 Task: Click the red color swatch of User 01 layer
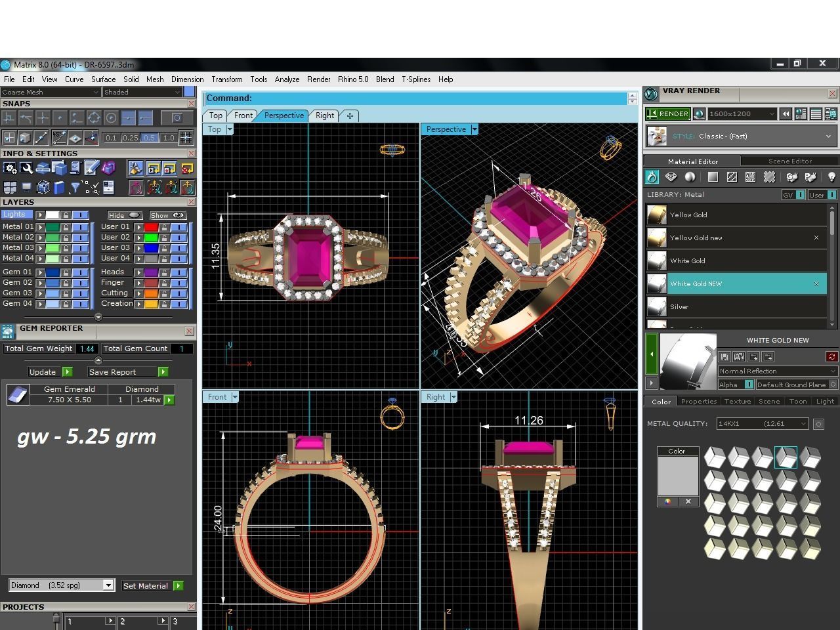coord(151,227)
